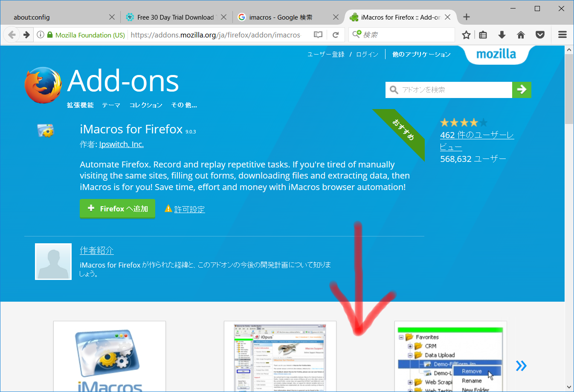
Task: Open the Firefox hamburger menu
Action: [562, 35]
